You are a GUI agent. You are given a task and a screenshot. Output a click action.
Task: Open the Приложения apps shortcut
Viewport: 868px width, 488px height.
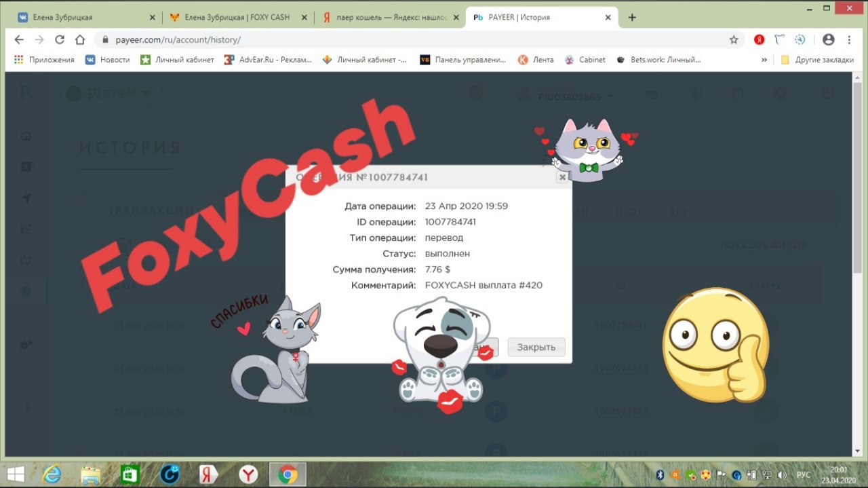coord(44,60)
